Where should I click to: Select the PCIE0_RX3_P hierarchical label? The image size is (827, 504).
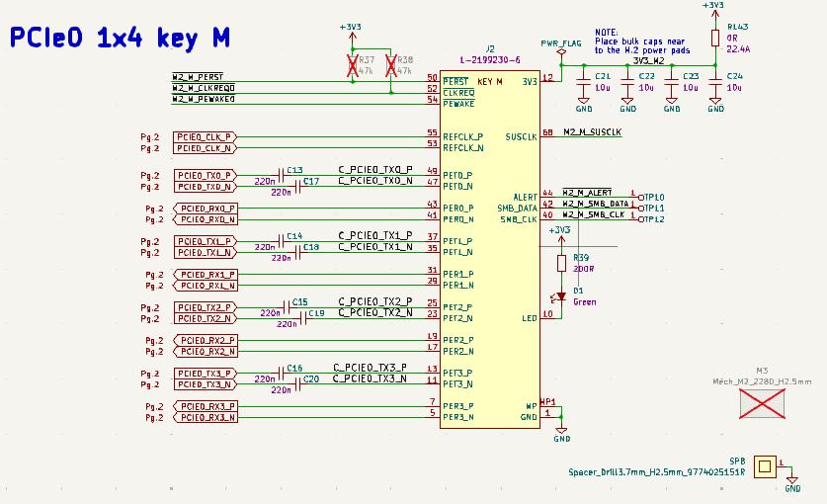coord(206,406)
